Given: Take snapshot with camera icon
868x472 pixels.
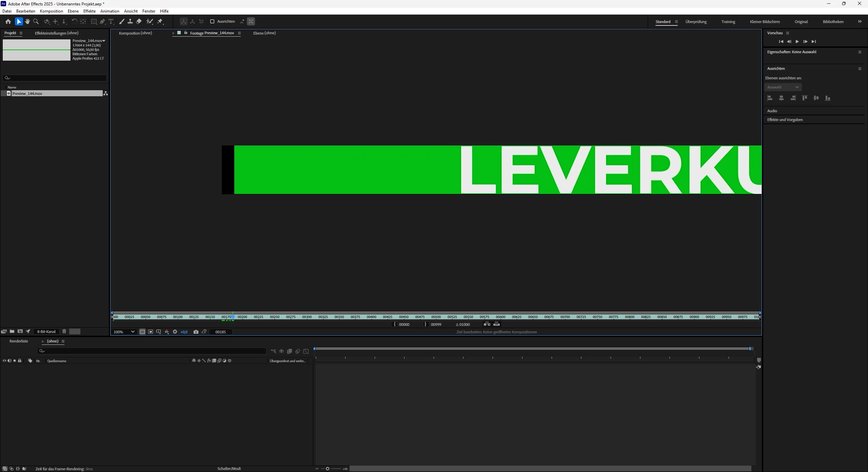Looking at the screenshot, I should click(196, 332).
